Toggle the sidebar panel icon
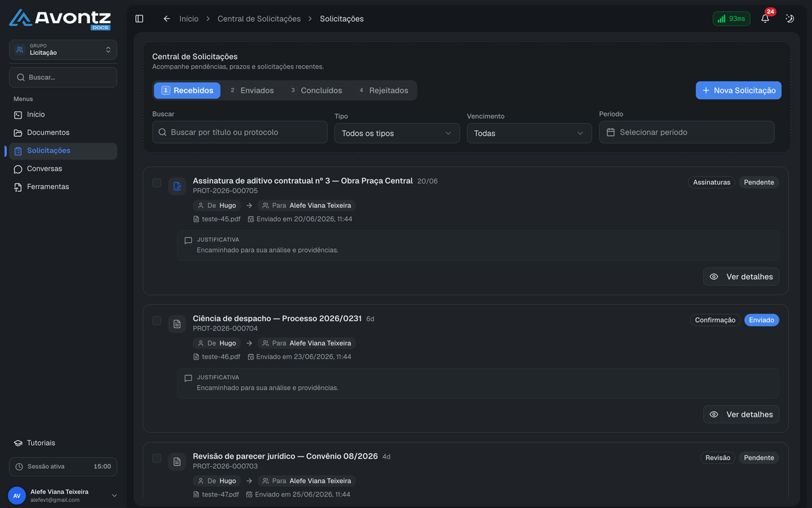The image size is (812, 508). (x=139, y=19)
